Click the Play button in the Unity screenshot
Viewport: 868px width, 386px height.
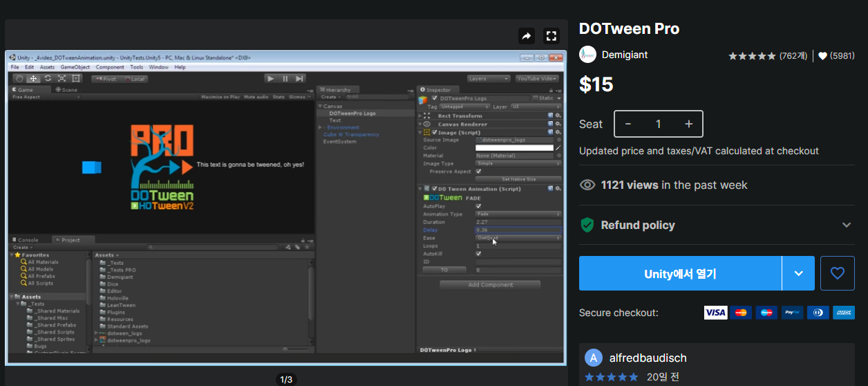271,79
